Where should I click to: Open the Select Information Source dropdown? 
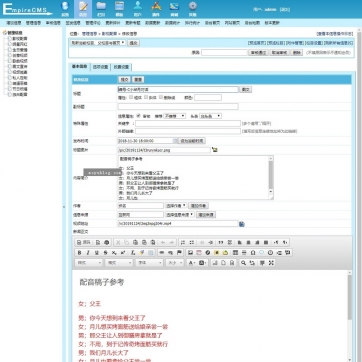point(180,215)
